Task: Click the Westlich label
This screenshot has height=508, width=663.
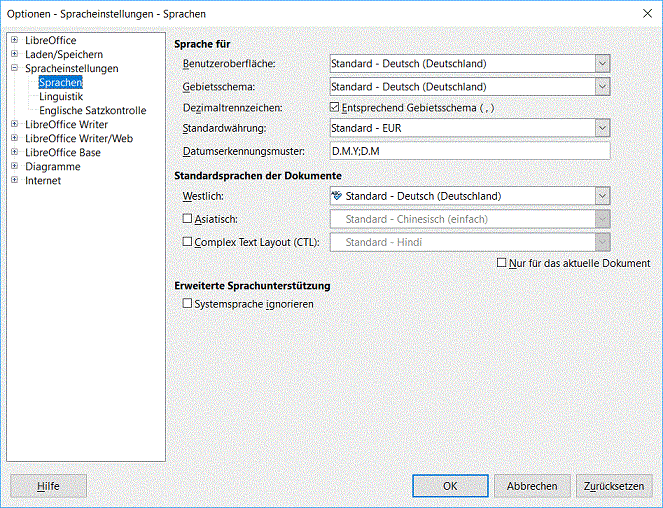Action: tap(203, 196)
